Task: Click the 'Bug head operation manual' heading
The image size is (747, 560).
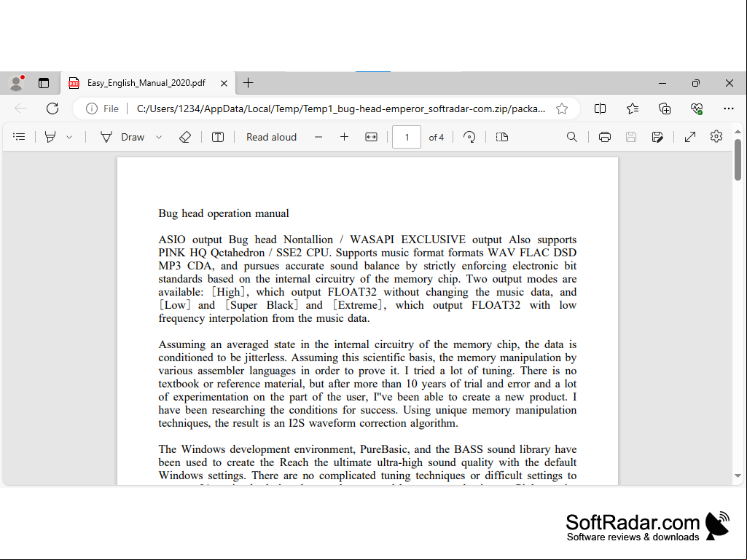Action: [x=224, y=213]
